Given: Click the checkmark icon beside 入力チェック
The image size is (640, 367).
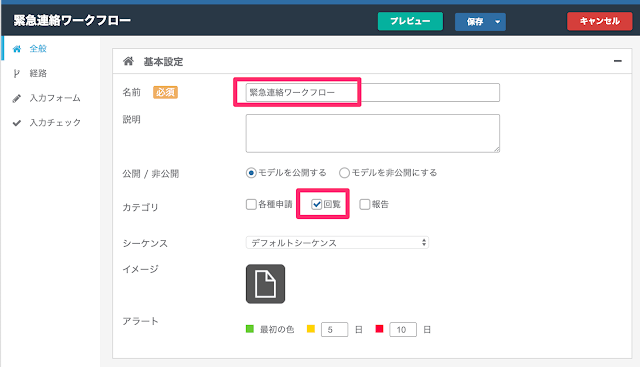Looking at the screenshot, I should [x=17, y=123].
